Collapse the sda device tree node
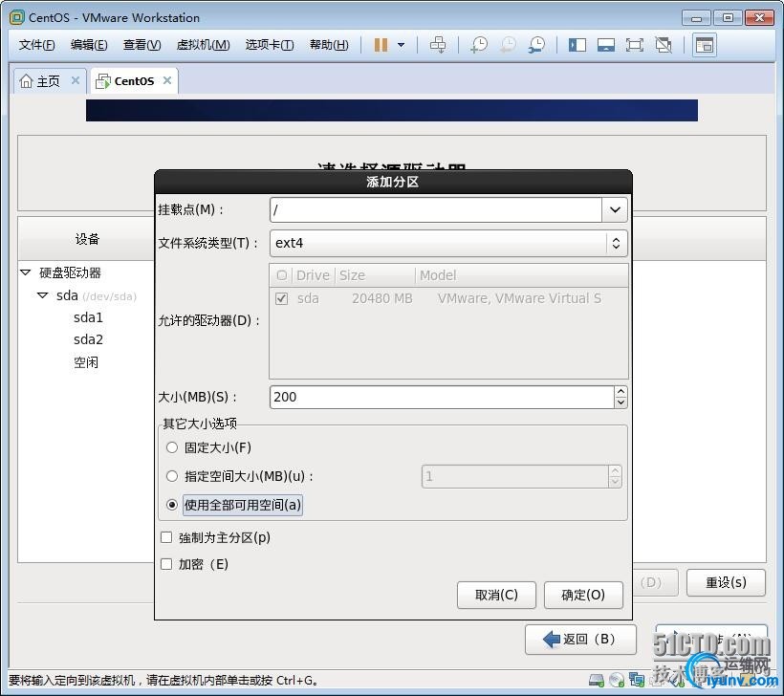The image size is (784, 696). 43,295
